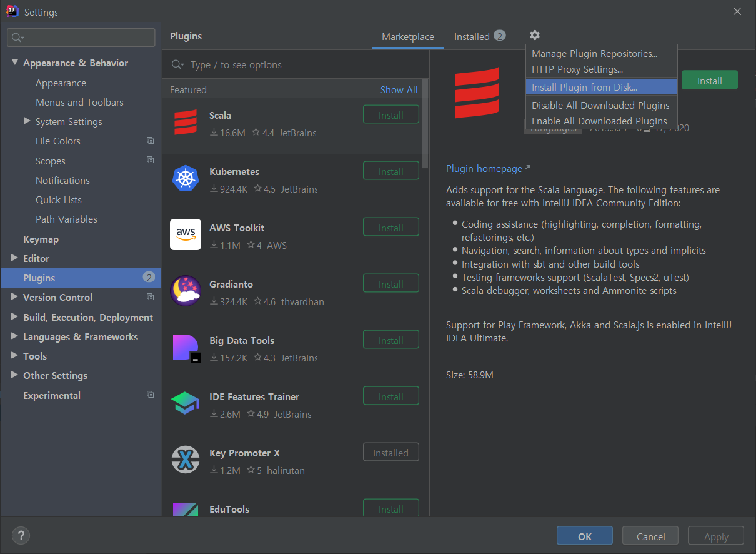The height and width of the screenshot is (554, 756).
Task: Click the Installed button for Key Promoter X
Action: pyautogui.click(x=391, y=453)
